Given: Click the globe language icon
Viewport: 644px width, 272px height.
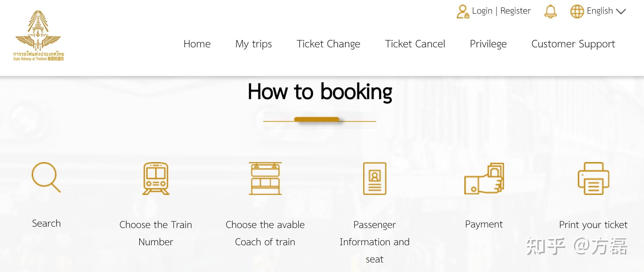Looking at the screenshot, I should point(577,11).
